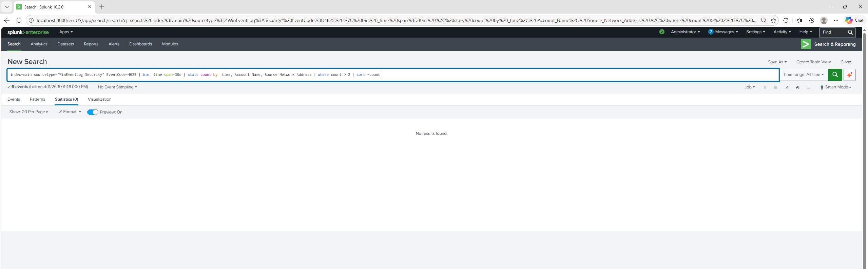Switch to the Patterns tab
The width and height of the screenshot is (868, 269).
pos(37,99)
